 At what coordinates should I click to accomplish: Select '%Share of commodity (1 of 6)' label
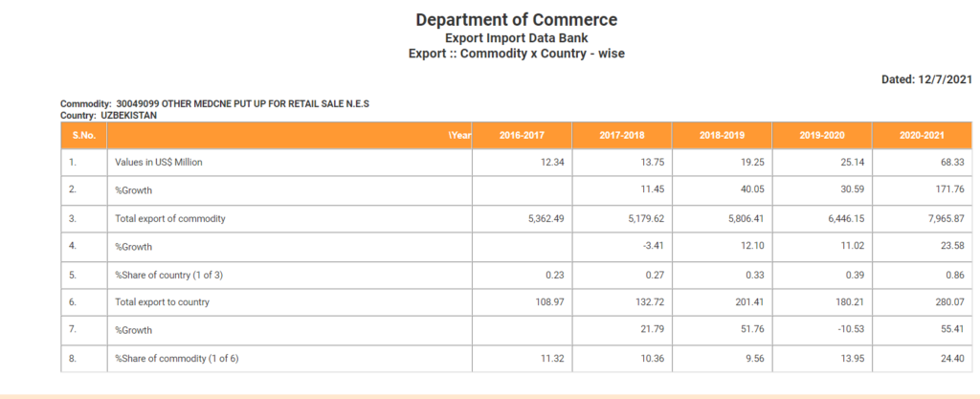pyautogui.click(x=179, y=359)
